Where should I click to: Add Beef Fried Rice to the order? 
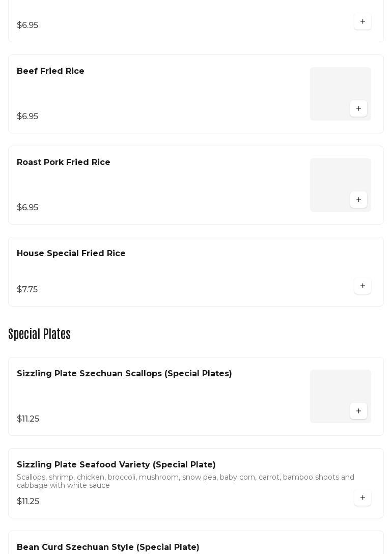pos(358,109)
